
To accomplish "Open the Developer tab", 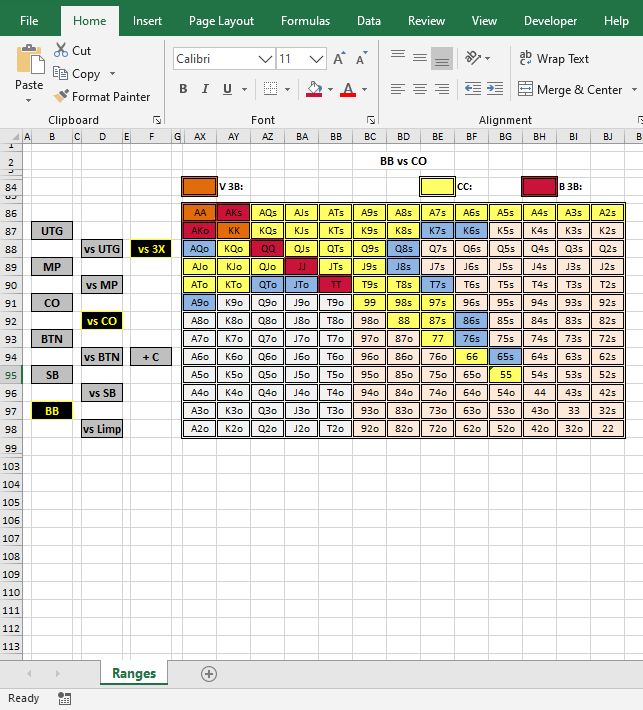I will tap(550, 21).
